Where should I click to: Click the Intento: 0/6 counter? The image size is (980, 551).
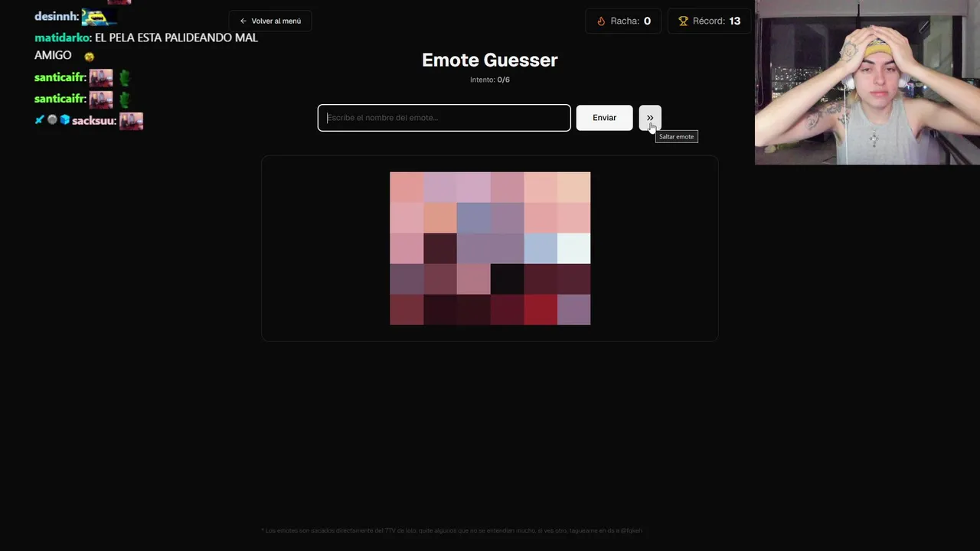(490, 80)
